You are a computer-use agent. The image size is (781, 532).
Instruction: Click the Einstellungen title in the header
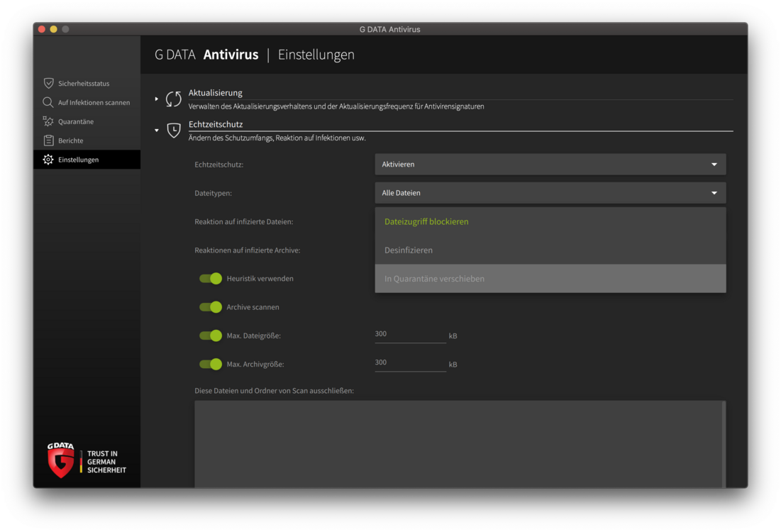[316, 55]
